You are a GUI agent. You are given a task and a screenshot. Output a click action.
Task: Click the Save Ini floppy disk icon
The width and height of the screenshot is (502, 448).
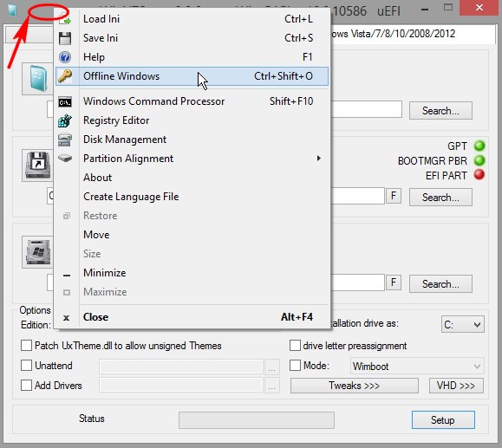tap(65, 38)
